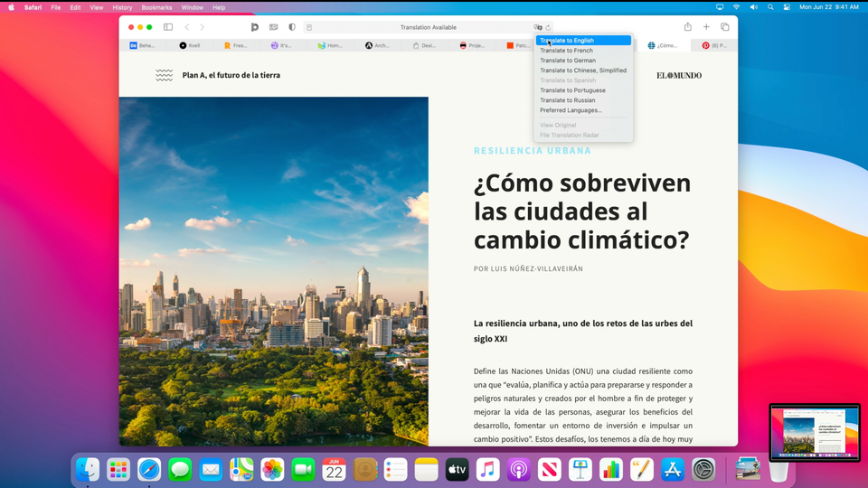Open App Store from the dock
The width and height of the screenshot is (868, 488).
673,470
